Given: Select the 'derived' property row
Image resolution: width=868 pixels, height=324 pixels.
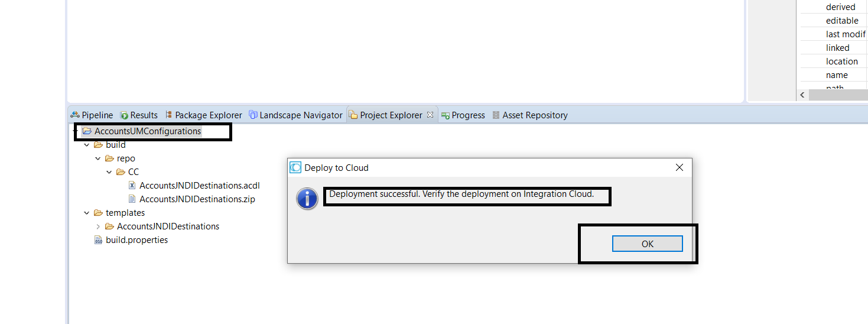Looking at the screenshot, I should tap(834, 7).
